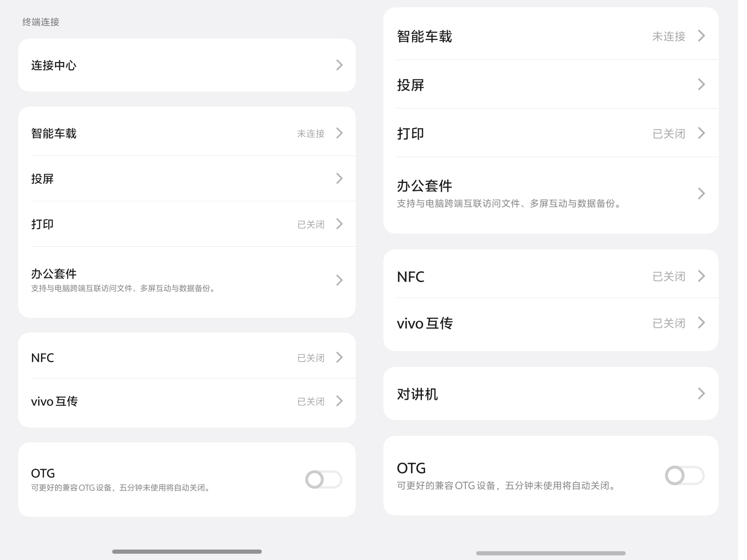The height and width of the screenshot is (560, 747).
Task: Tap 已关闭 status in left 打印 row
Action: [311, 224]
